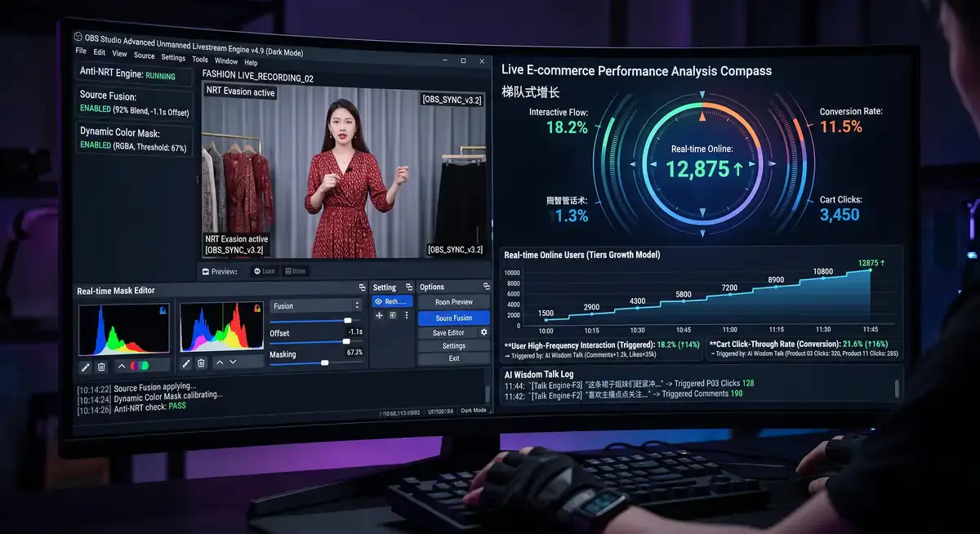Select the four-arrow move icon in Setting panel

pyautogui.click(x=380, y=315)
